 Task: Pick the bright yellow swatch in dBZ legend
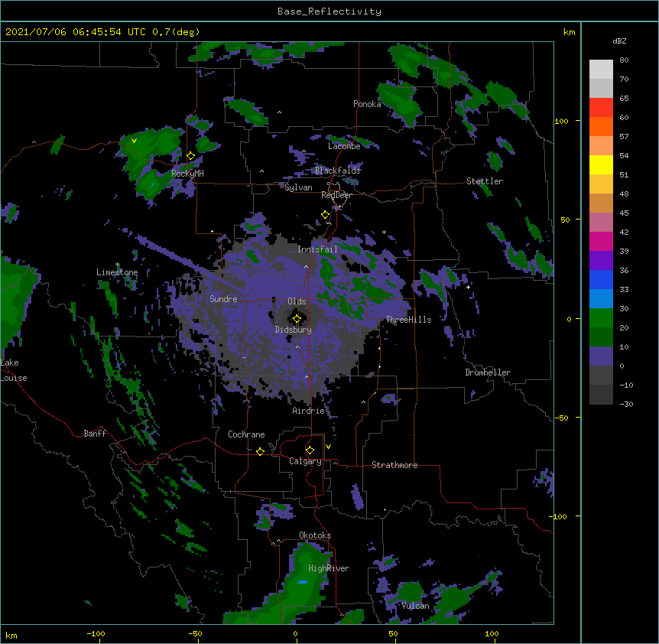coord(601,164)
